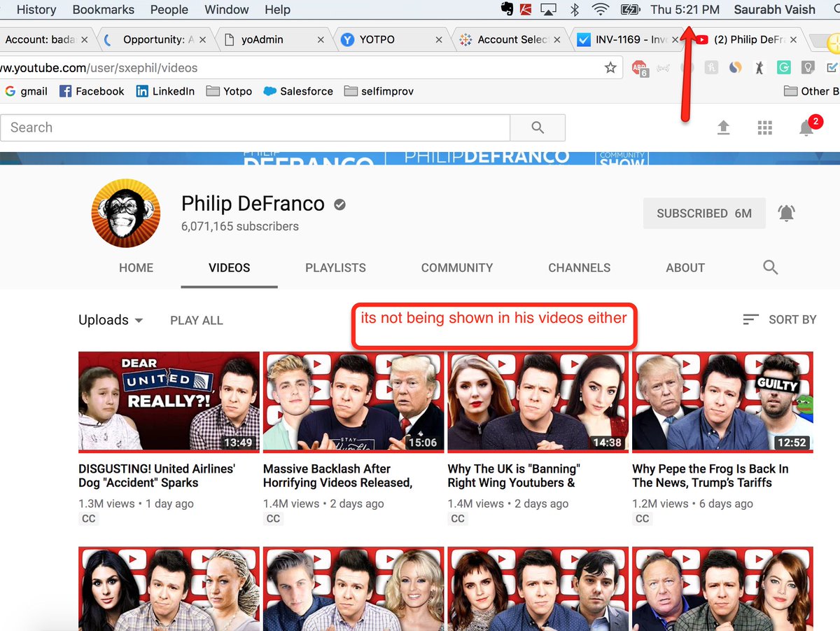The image size is (840, 631).
Task: Select the VIDEOS channel tab
Action: pyautogui.click(x=230, y=268)
